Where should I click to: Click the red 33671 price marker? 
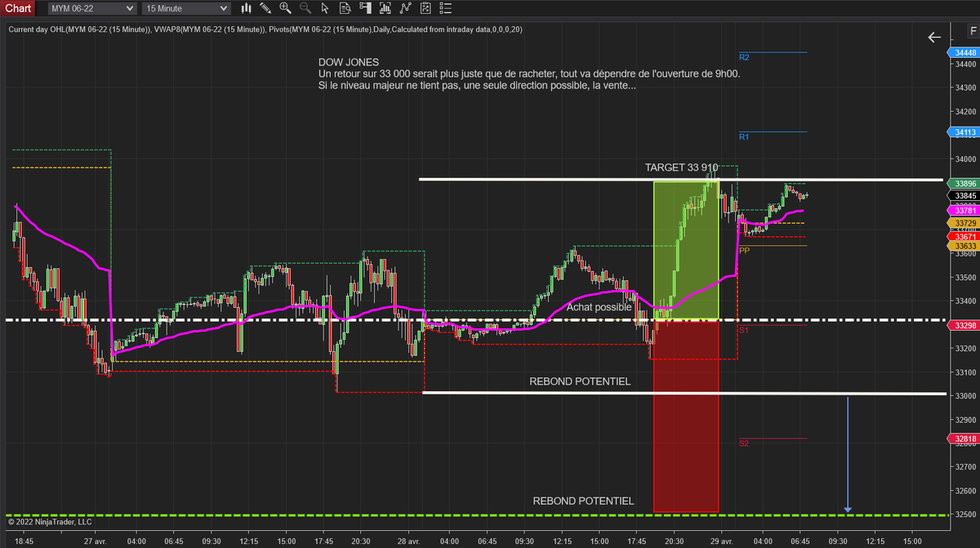[x=963, y=236]
